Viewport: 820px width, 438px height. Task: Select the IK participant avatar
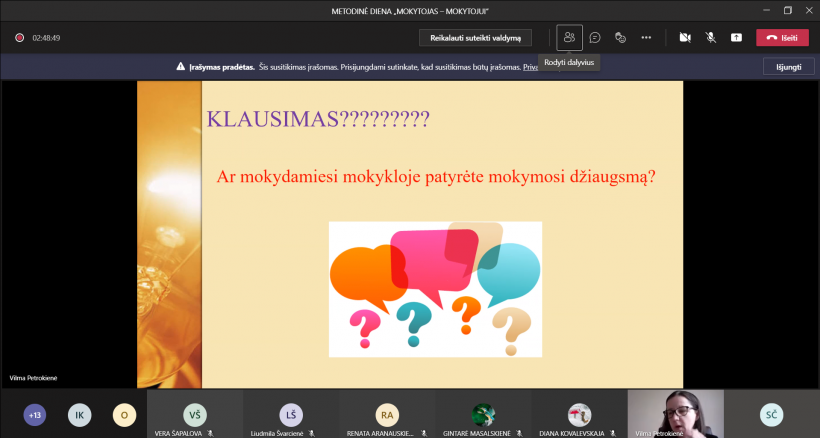[x=79, y=415]
